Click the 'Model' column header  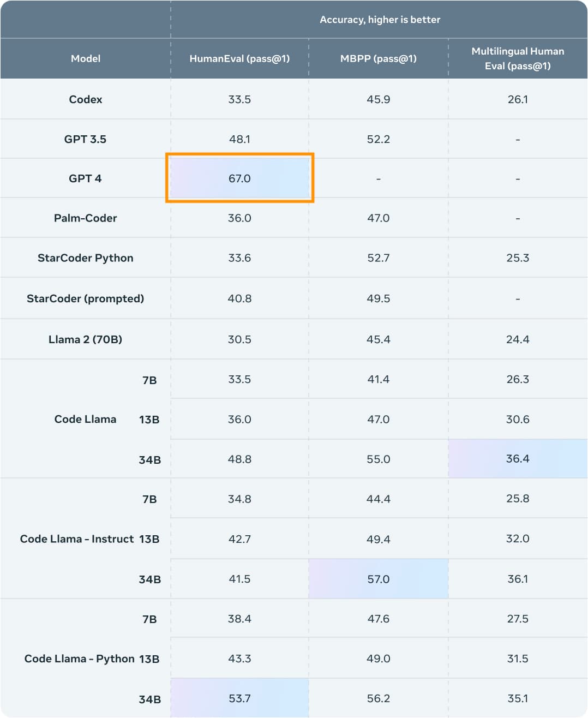tap(86, 58)
